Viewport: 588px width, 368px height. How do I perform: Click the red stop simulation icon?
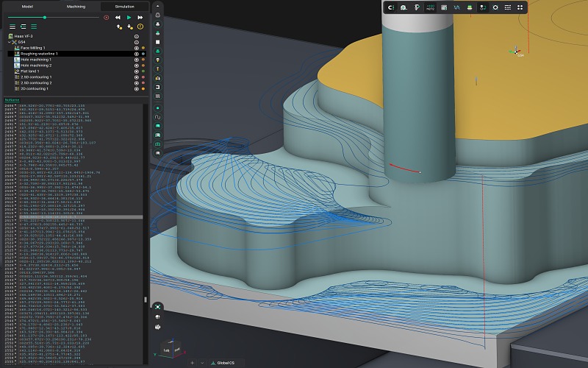(106, 17)
